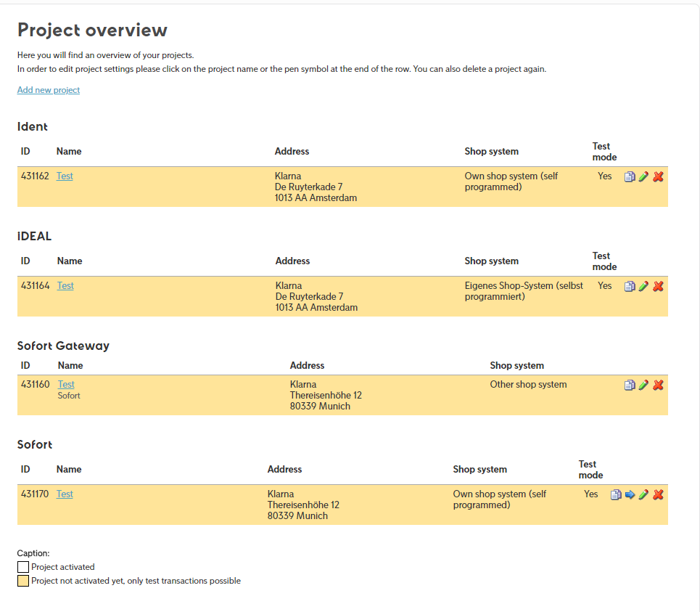The image size is (700, 612).
Task: Click Own shop system cell in row 431170
Action: 500,499
